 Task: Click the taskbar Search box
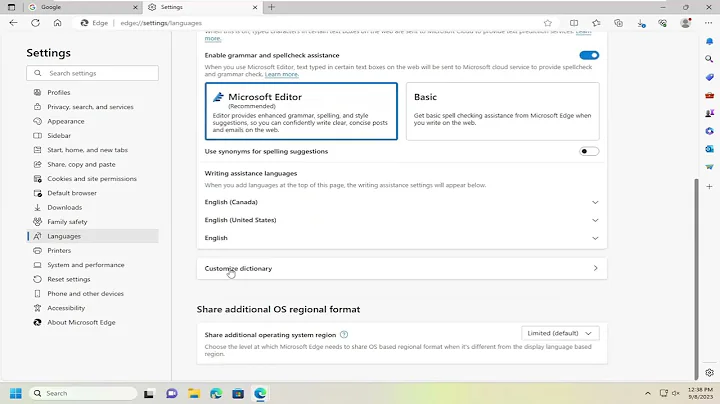tap(84, 393)
